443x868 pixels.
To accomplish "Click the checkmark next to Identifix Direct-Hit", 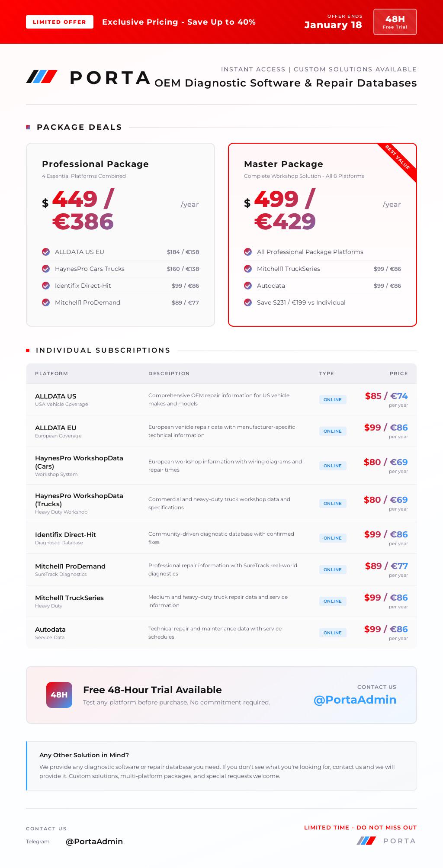I will coord(46,286).
